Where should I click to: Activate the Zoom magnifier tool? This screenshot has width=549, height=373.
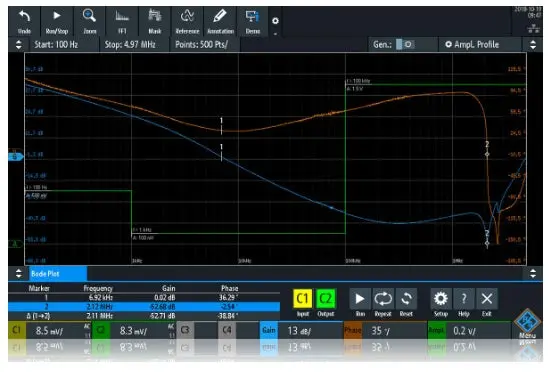click(x=90, y=22)
